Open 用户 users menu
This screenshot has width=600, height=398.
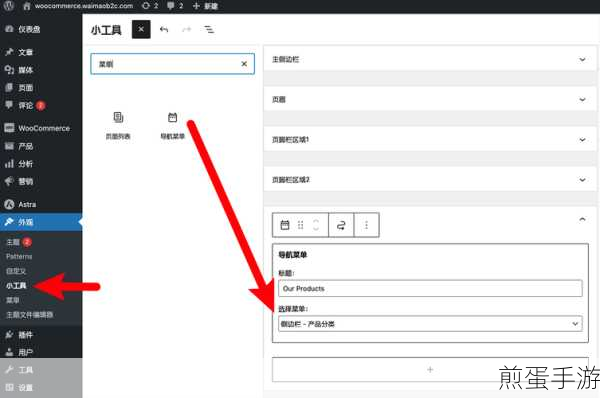(41, 352)
